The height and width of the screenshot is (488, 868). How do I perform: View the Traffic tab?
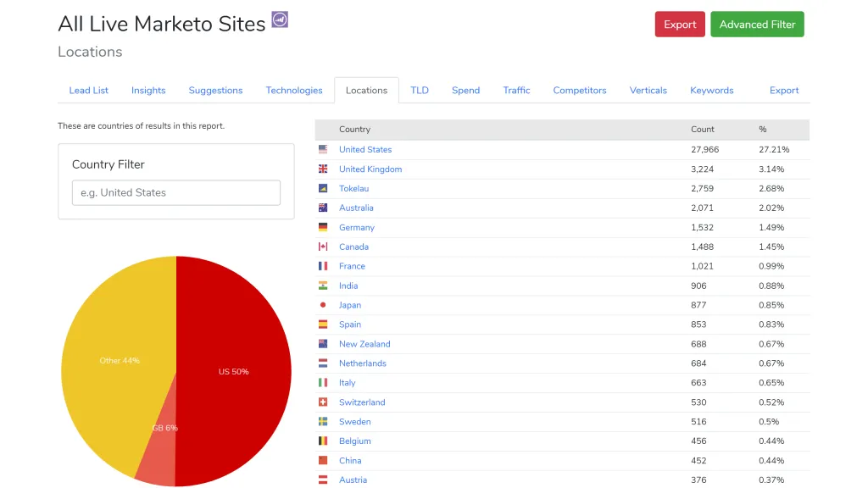(516, 90)
